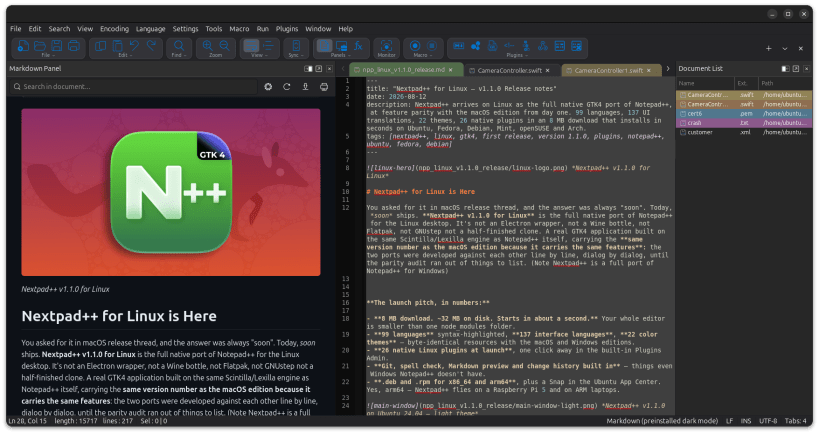Click the Paste clipboard icon in Edit group
This screenshot has height=434, width=819.
pyautogui.click(x=118, y=46)
